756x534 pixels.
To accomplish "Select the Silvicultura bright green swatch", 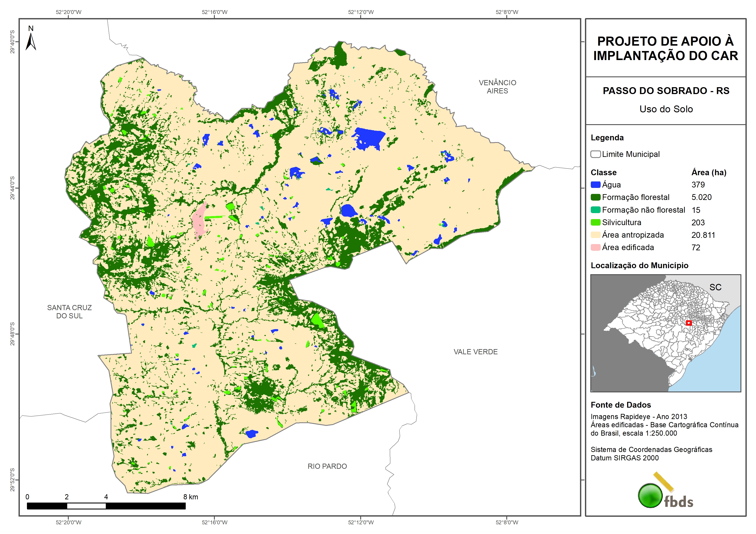I will [x=595, y=222].
